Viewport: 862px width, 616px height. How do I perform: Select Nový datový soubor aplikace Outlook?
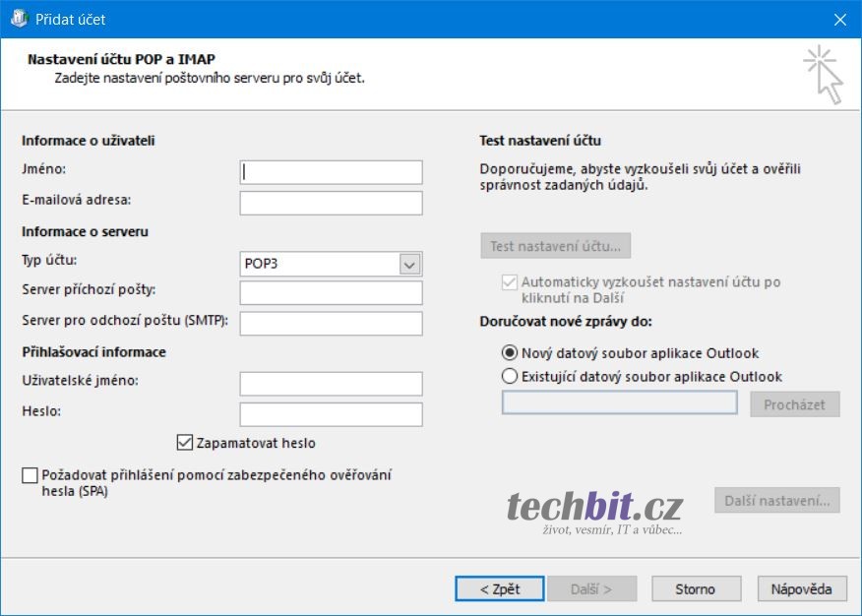(x=510, y=353)
